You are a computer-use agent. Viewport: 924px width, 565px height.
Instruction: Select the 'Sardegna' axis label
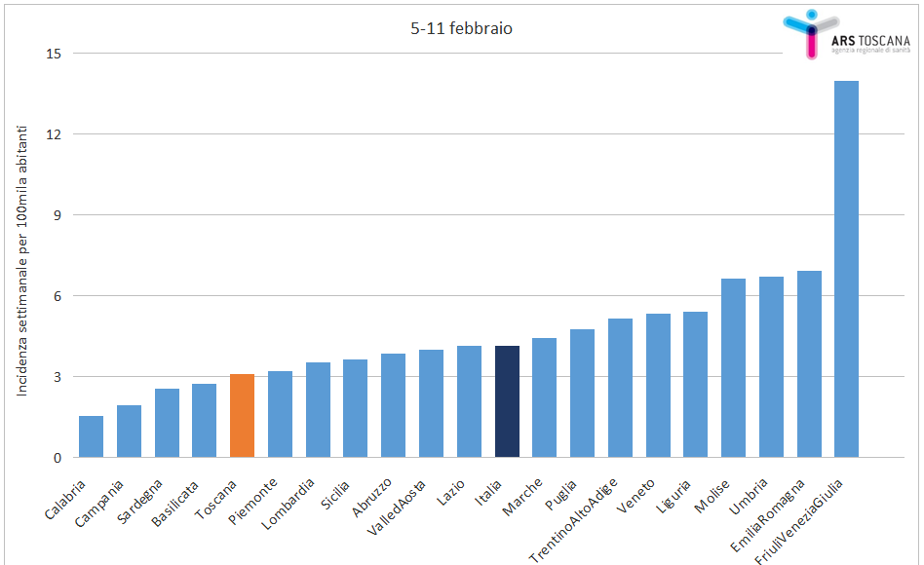[x=139, y=502]
